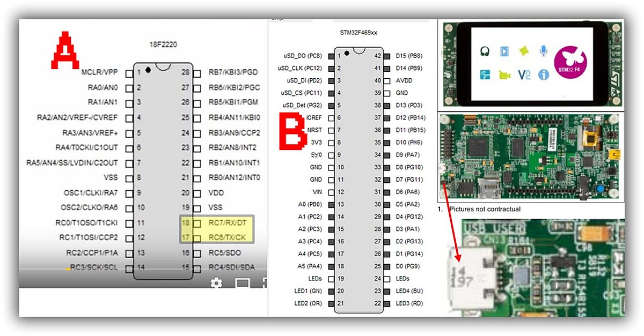Click the RB2/AN8/INT2 pin label
This screenshot has width=644, height=336.
pyautogui.click(x=232, y=147)
